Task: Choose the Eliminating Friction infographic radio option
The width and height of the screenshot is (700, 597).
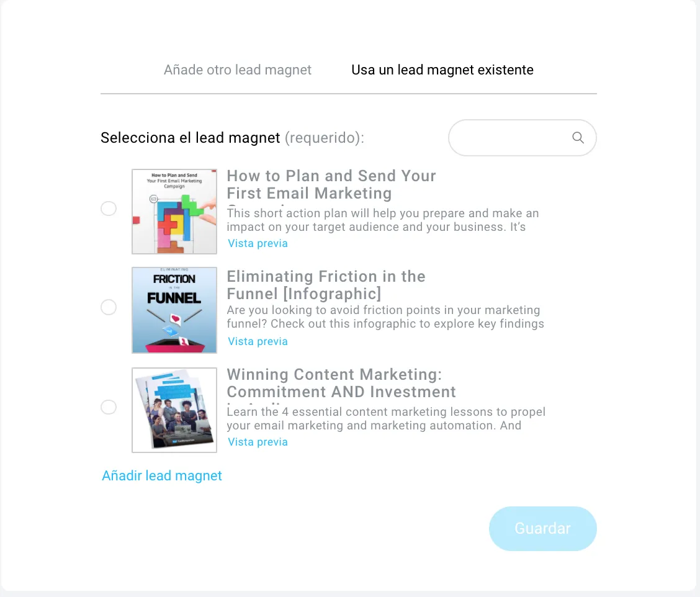Action: click(x=109, y=307)
